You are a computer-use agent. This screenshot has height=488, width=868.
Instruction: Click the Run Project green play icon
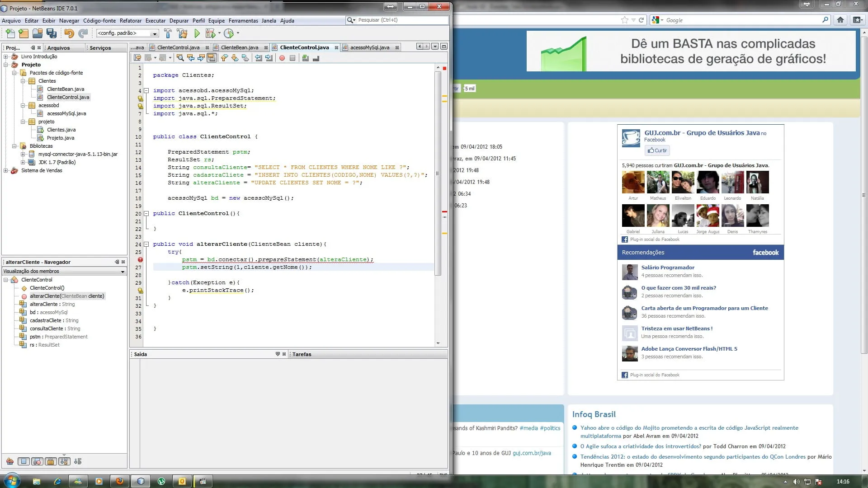[197, 33]
